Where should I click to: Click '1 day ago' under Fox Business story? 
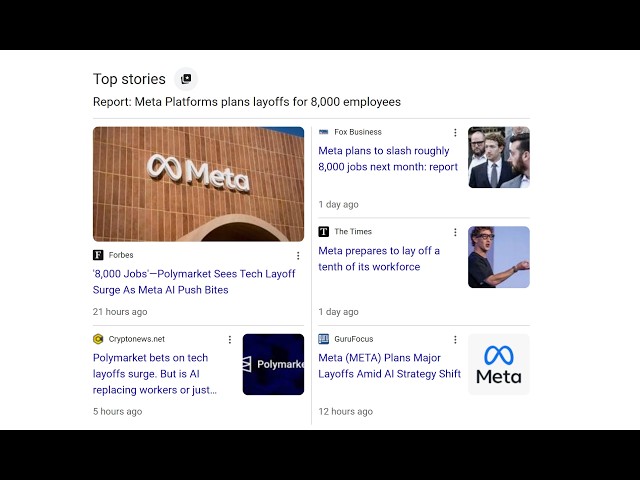point(338,204)
